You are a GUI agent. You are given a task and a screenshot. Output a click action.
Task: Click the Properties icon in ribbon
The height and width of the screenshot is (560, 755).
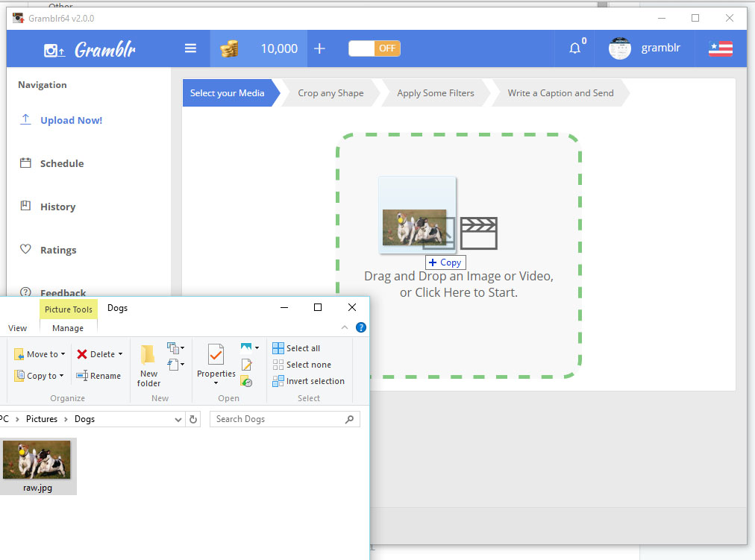click(216, 355)
